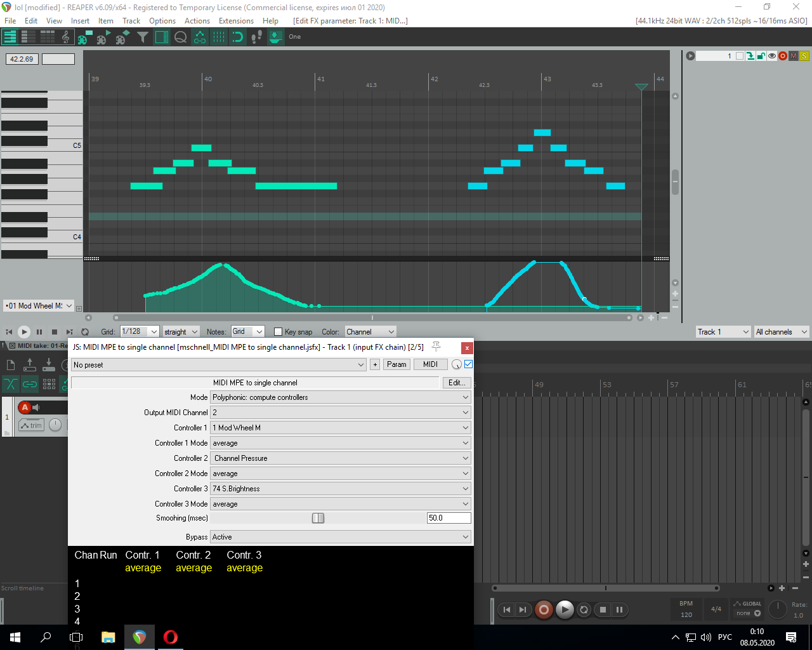
Task: Switch to named notes view icon
Action: click(x=29, y=37)
